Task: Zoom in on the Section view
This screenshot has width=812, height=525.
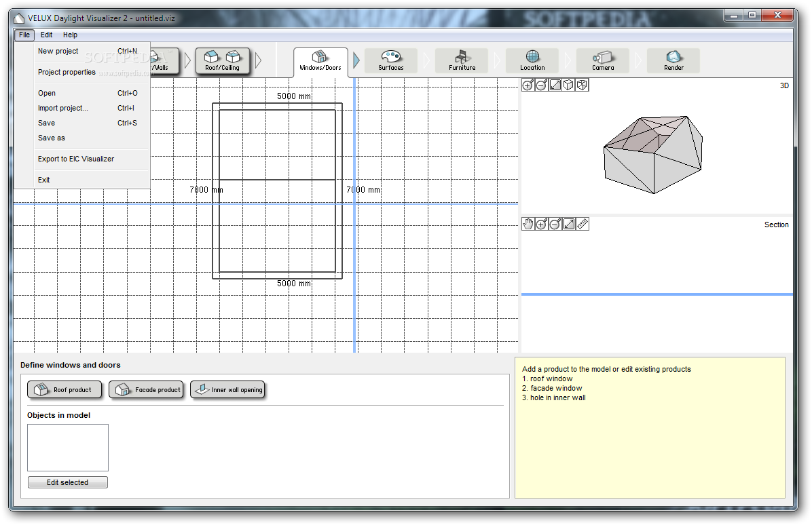Action: coord(541,224)
